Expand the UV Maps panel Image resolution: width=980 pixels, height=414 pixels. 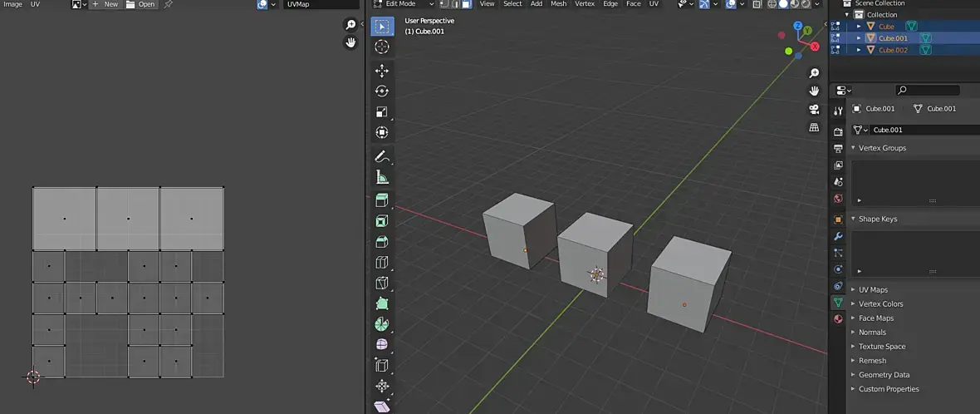873,290
